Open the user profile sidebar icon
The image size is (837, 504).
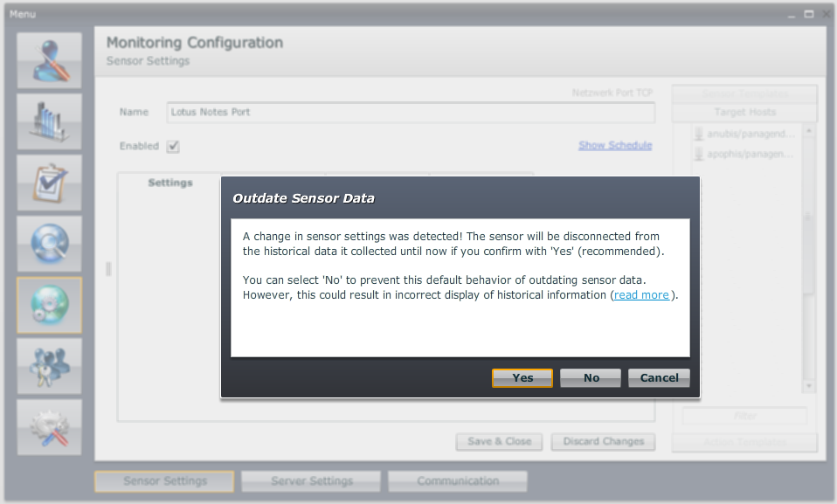pos(50,61)
